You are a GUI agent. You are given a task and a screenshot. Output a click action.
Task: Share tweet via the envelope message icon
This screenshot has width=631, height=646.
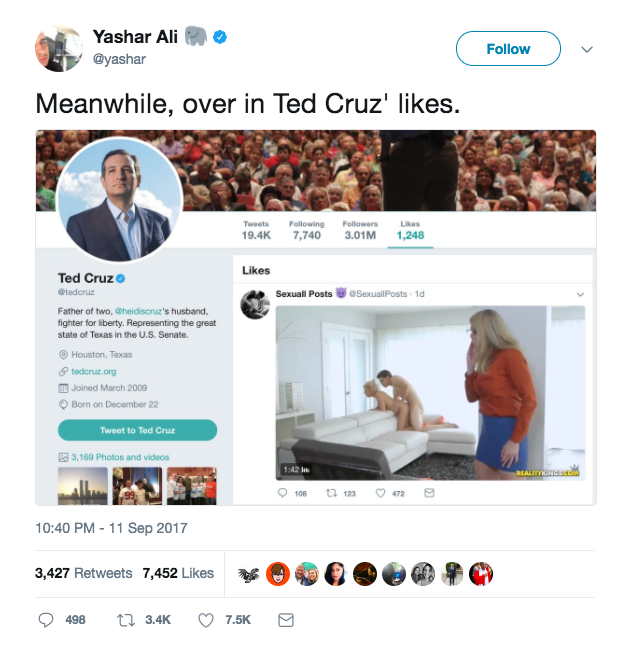coord(286,620)
